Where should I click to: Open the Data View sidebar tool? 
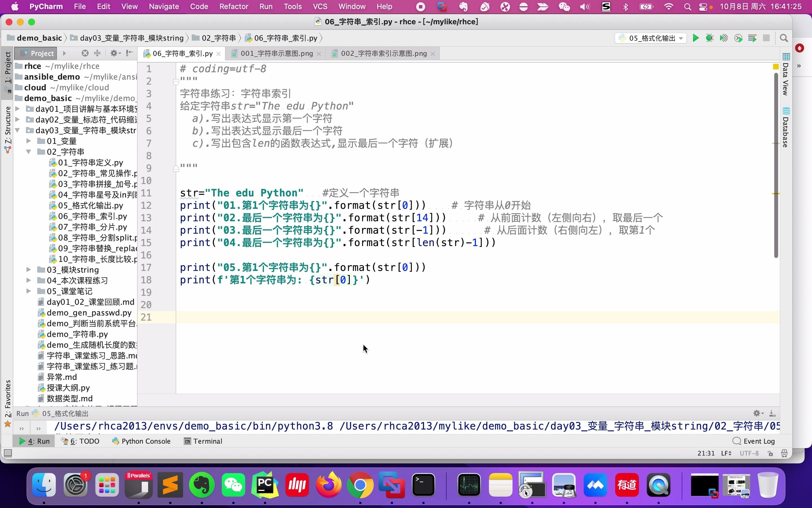tap(786, 75)
